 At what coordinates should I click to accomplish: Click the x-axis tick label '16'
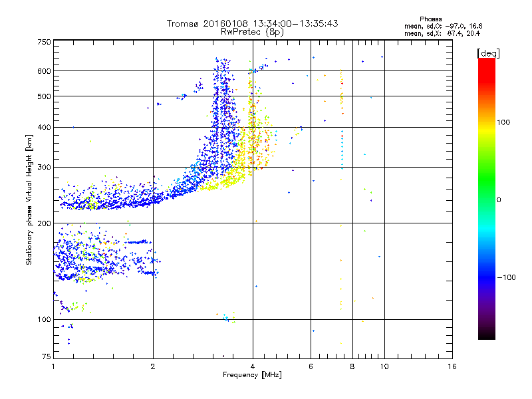coord(452,366)
